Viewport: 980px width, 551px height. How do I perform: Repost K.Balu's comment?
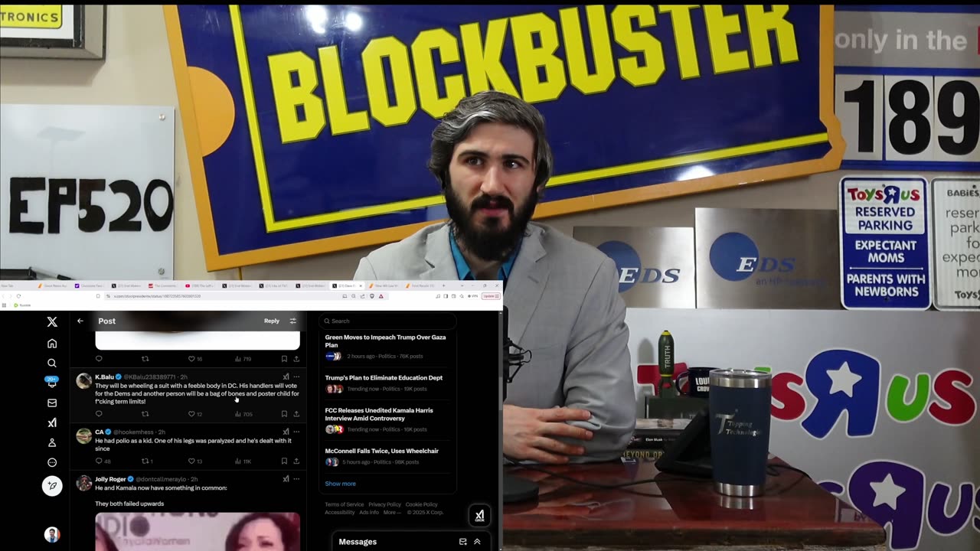pyautogui.click(x=145, y=414)
